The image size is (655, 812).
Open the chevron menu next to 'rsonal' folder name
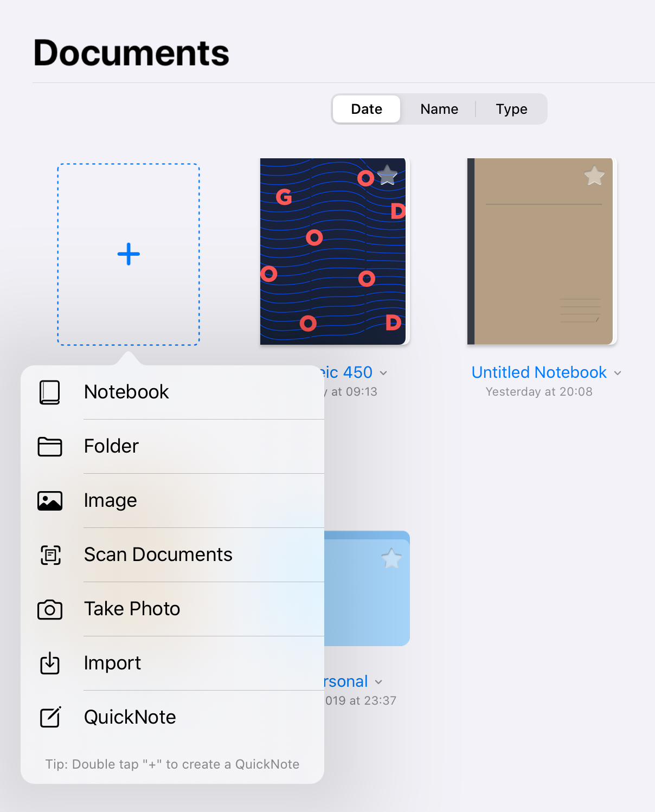378,682
